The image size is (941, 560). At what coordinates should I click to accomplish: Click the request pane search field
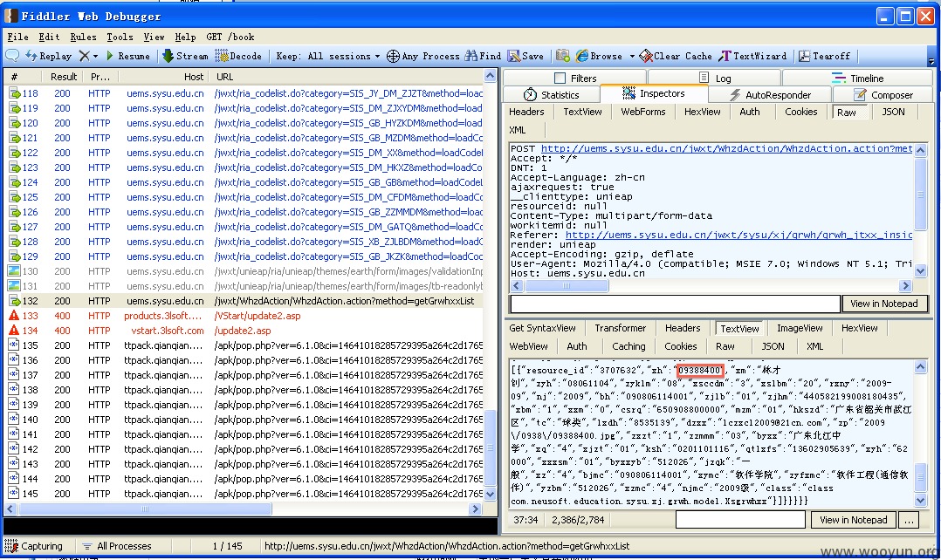tap(675, 304)
